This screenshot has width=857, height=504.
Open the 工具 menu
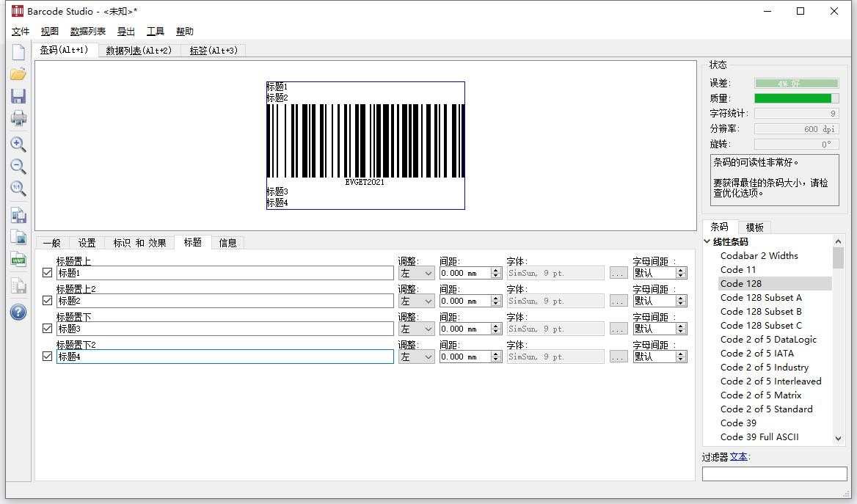[x=156, y=31]
